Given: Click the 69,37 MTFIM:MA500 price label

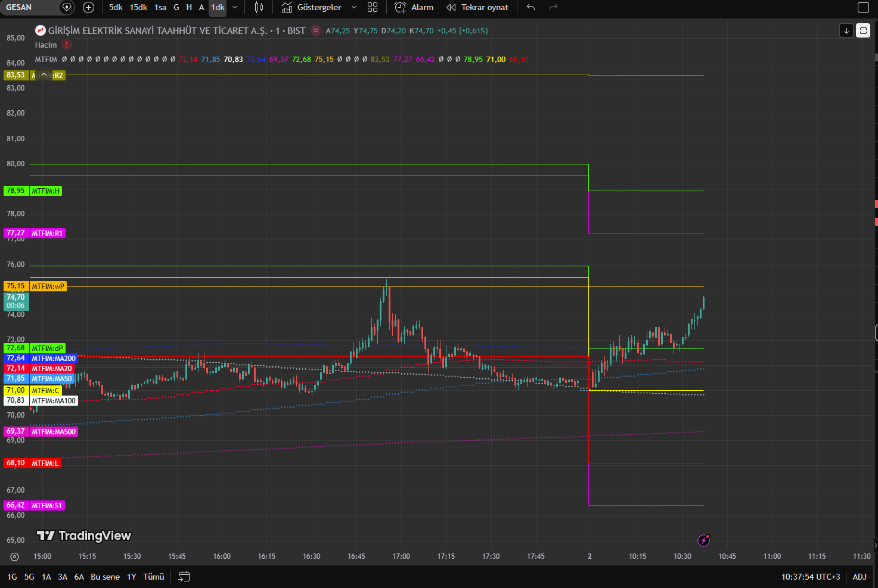Looking at the screenshot, I should 41,431.
